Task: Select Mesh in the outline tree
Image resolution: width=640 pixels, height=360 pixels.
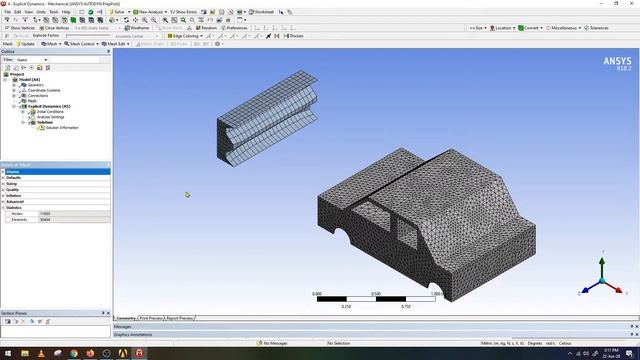Action: 32,101
